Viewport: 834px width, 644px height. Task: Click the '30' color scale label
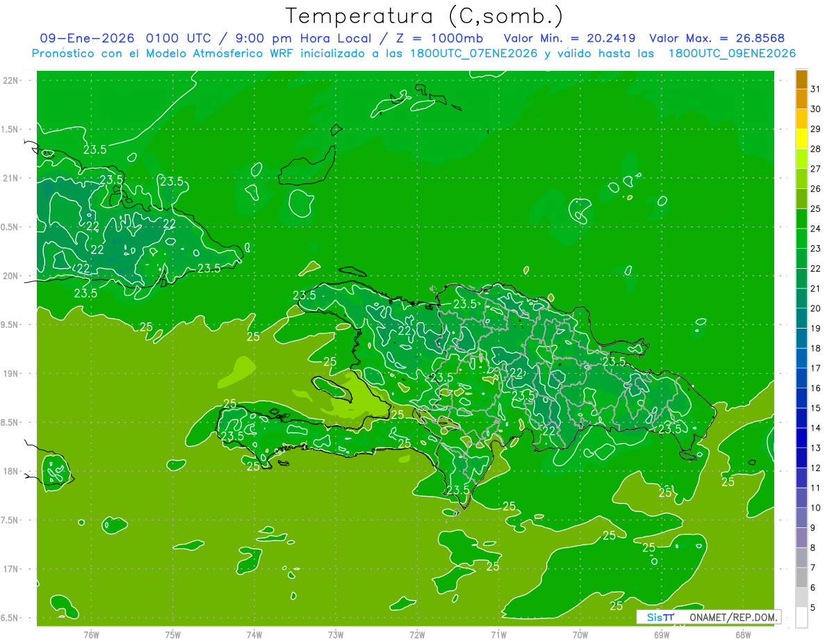(816, 109)
